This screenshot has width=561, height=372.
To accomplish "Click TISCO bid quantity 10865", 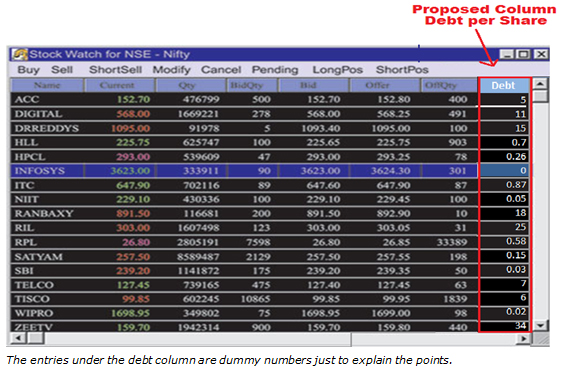I will point(255,299).
